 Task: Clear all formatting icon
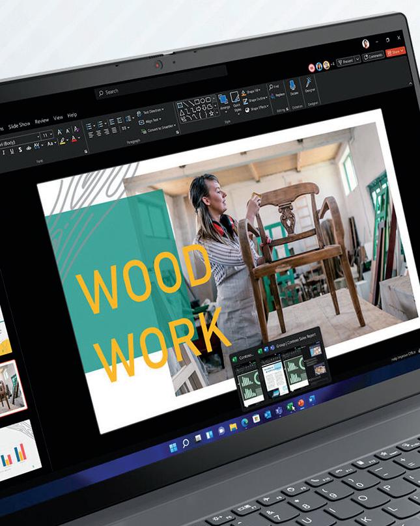pyautogui.click(x=76, y=129)
